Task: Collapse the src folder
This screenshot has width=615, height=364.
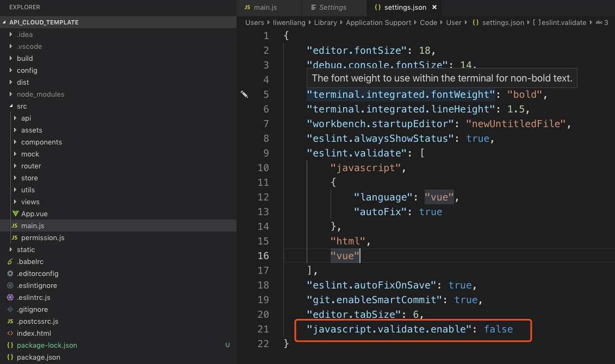Action: point(11,106)
